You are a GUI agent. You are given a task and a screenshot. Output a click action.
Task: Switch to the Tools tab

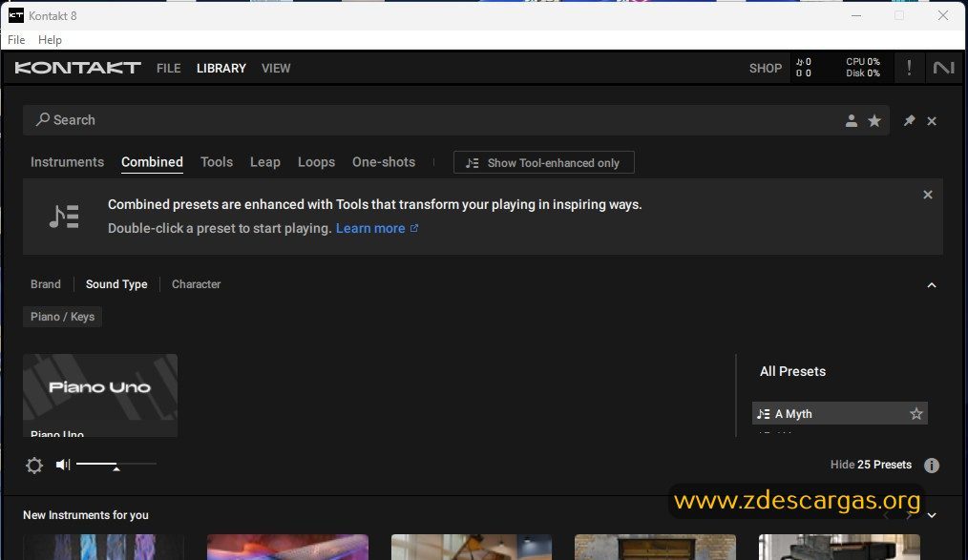click(217, 162)
